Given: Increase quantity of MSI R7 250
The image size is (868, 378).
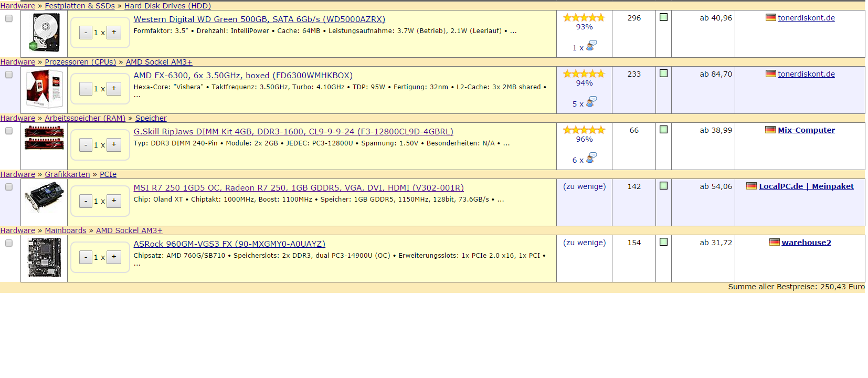Looking at the screenshot, I should click(114, 201).
